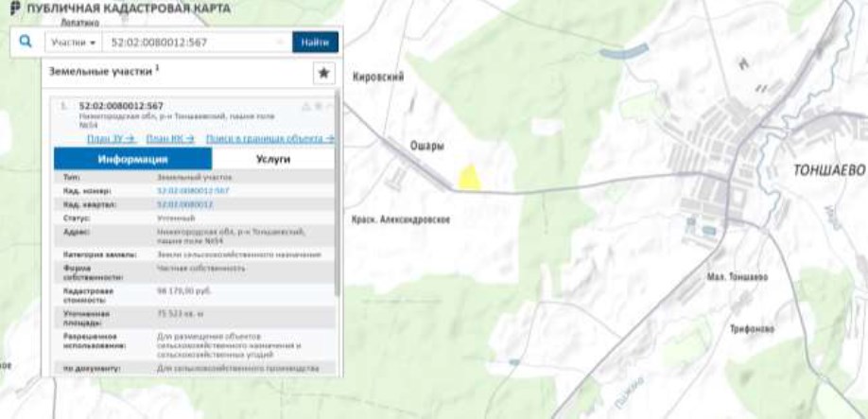Open the Участки search type dropdown
This screenshot has height=419, width=868.
click(x=74, y=43)
